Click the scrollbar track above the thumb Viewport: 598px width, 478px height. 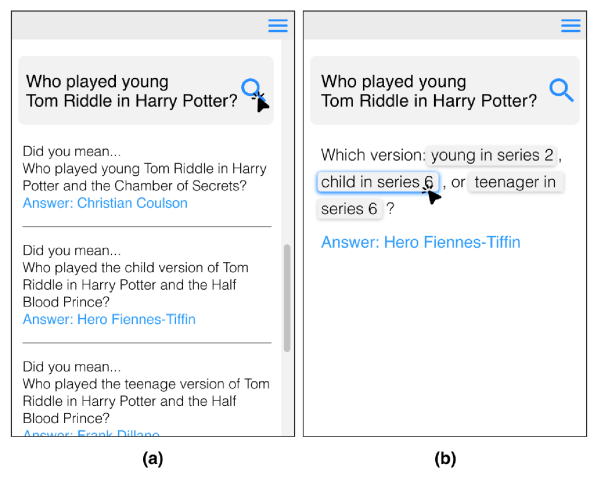(287, 141)
